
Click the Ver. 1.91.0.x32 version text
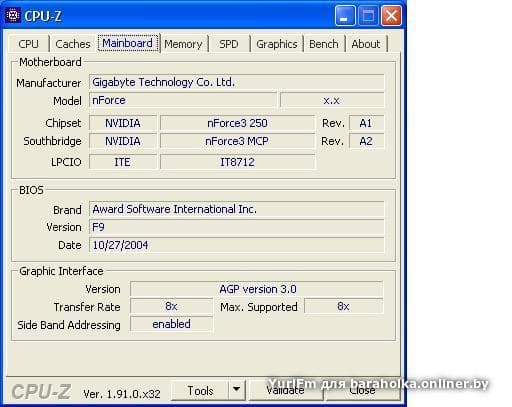click(x=122, y=394)
